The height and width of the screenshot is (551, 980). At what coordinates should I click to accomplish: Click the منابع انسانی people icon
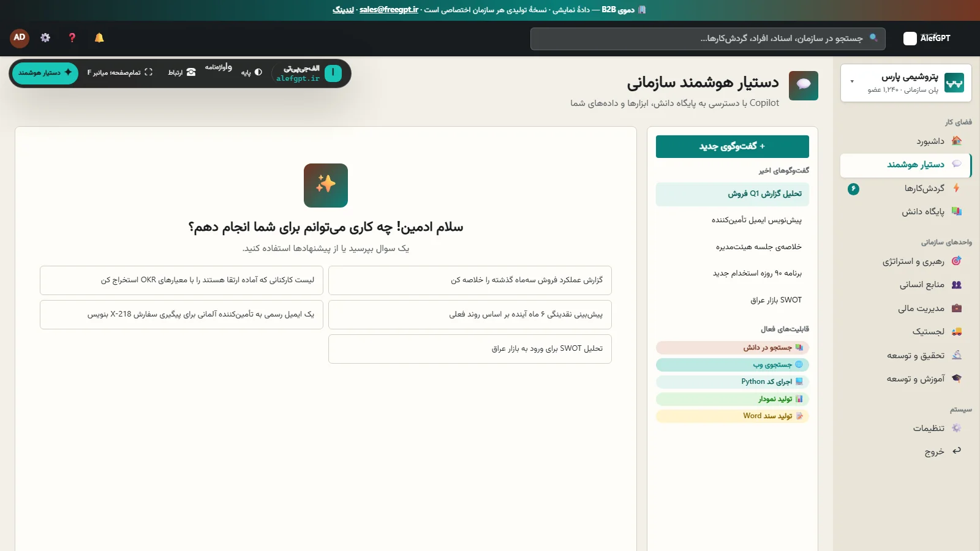click(957, 285)
